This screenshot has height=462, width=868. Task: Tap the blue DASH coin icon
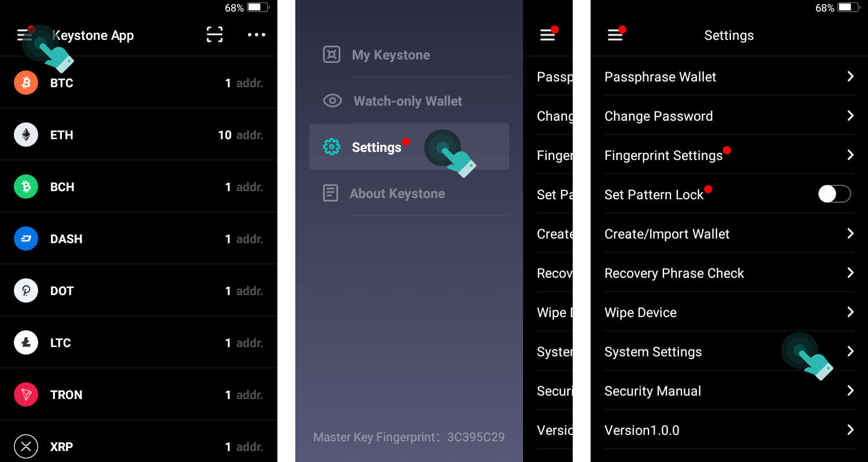tap(26, 239)
